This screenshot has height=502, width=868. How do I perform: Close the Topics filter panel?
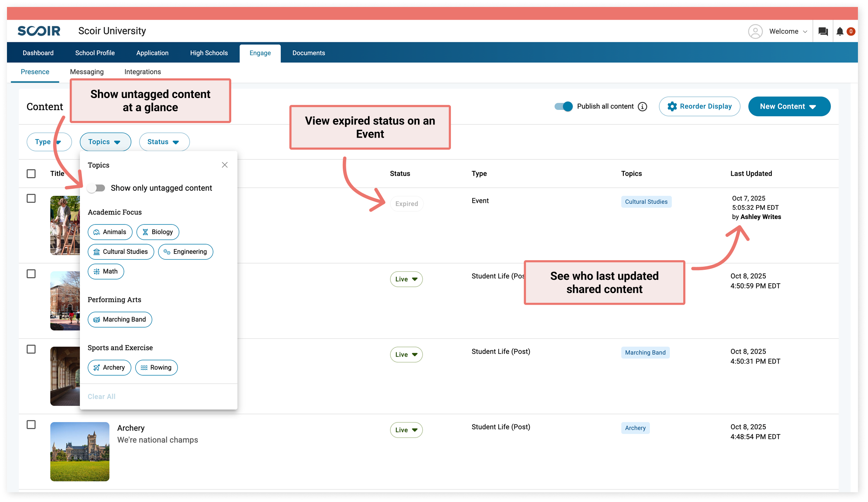(225, 165)
